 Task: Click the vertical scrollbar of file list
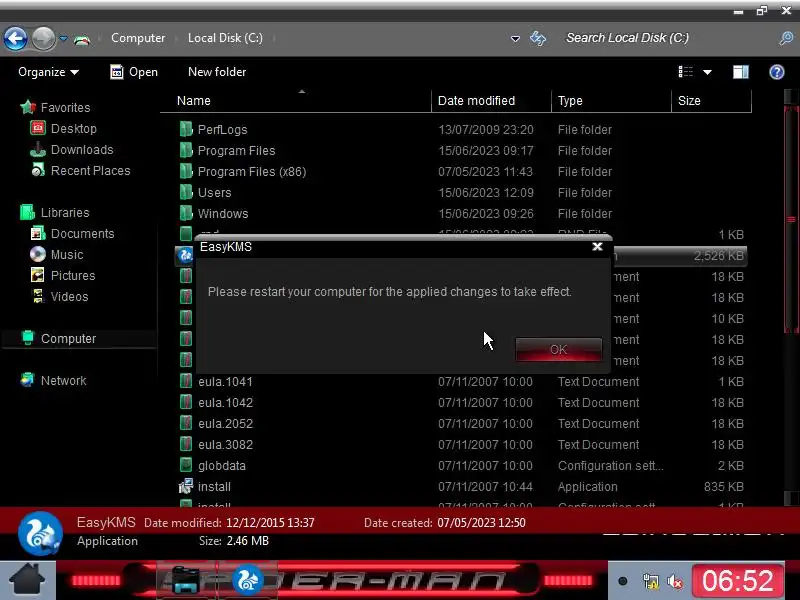pos(791,219)
